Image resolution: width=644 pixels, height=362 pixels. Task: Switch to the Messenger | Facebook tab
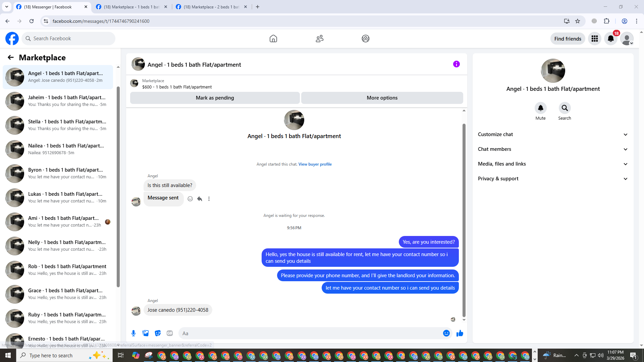point(52,7)
